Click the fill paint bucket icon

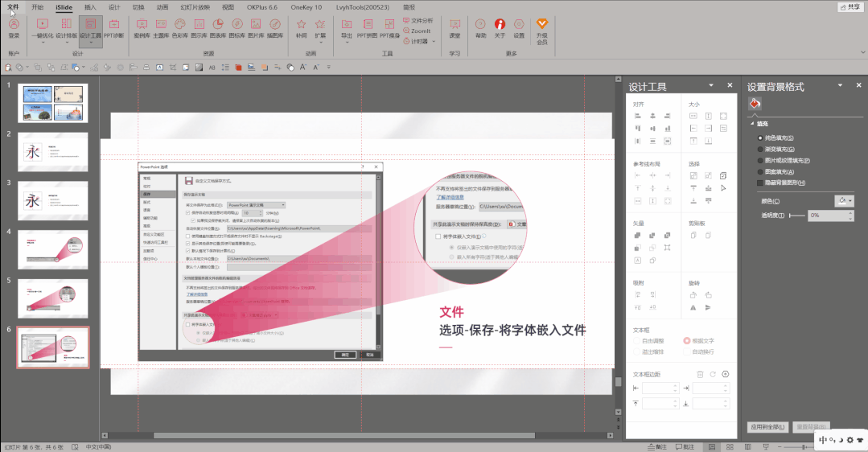point(755,104)
